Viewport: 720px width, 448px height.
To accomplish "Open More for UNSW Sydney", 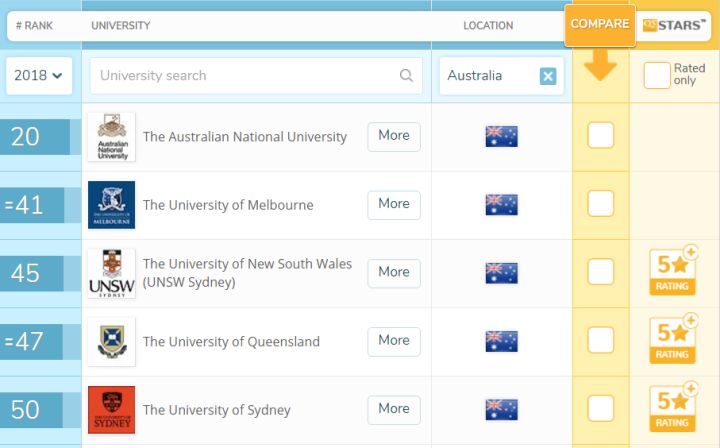I will [394, 273].
